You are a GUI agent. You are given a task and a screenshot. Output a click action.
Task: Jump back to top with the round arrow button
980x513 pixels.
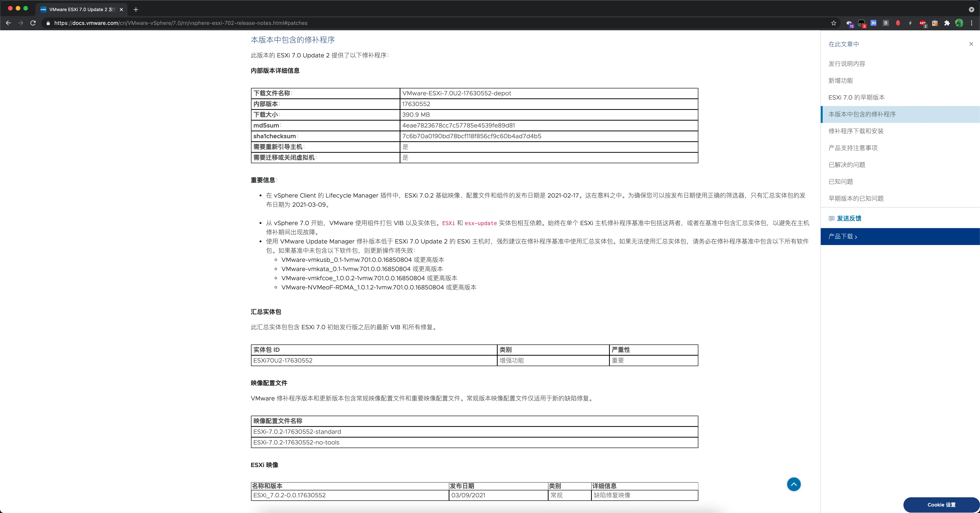tap(794, 484)
